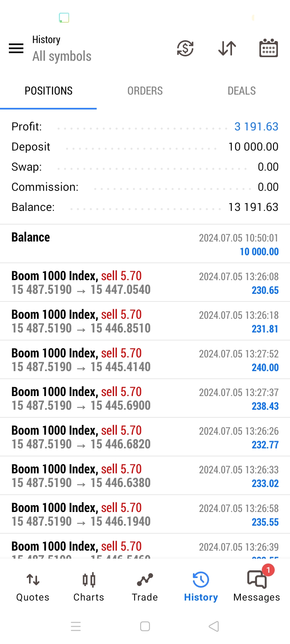Viewport: 290px width, 644px height.
Task: Switch to the Trade screen
Action: (x=145, y=587)
